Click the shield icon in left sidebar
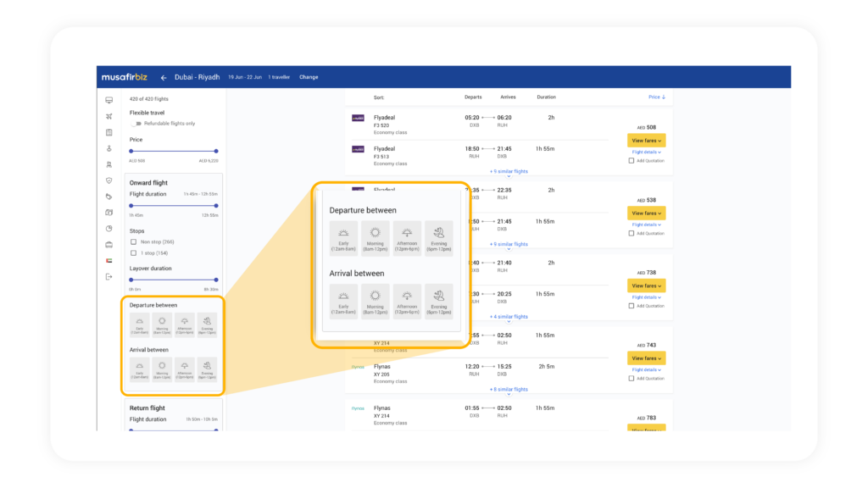 click(109, 180)
